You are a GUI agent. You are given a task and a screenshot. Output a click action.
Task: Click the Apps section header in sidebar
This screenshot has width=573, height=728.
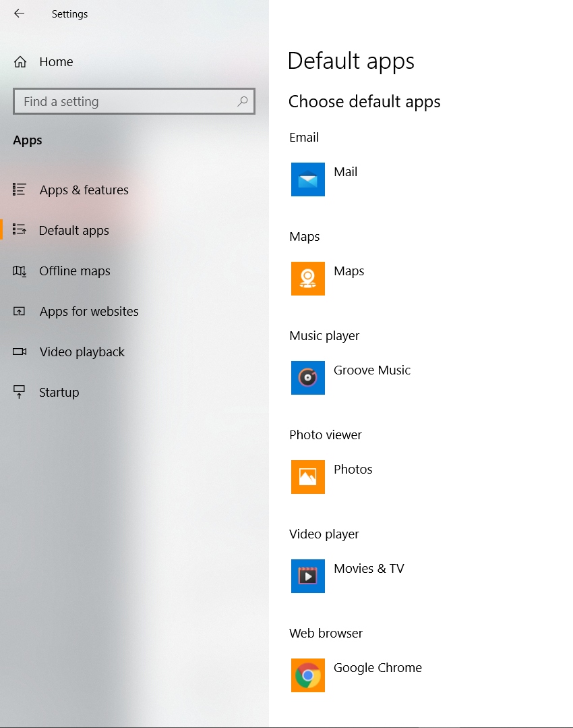coord(28,140)
